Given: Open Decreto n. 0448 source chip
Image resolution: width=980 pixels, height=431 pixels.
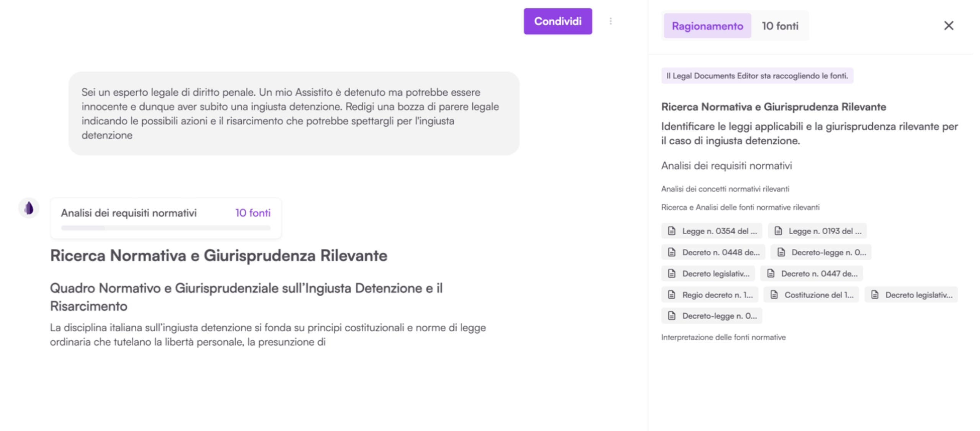Looking at the screenshot, I should [x=713, y=252].
